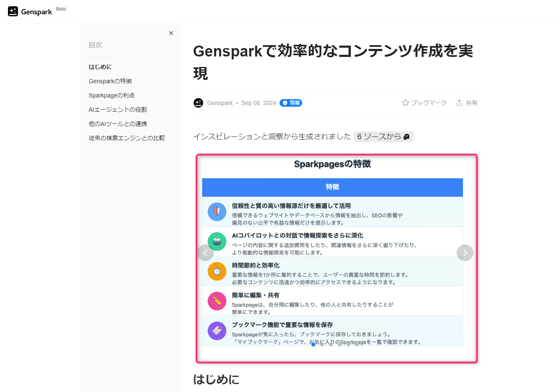Click the Genspark wordmark in header
The height and width of the screenshot is (392, 560).
[x=36, y=12]
